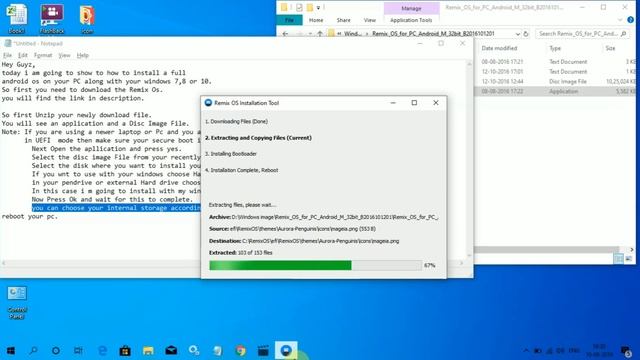Launch Microsoft Edge from the taskbar
The height and width of the screenshot is (360, 640).
coord(102,350)
